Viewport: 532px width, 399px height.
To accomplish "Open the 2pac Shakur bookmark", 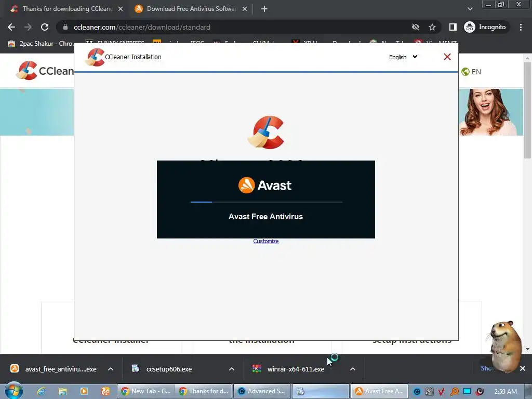I will 41,44.
